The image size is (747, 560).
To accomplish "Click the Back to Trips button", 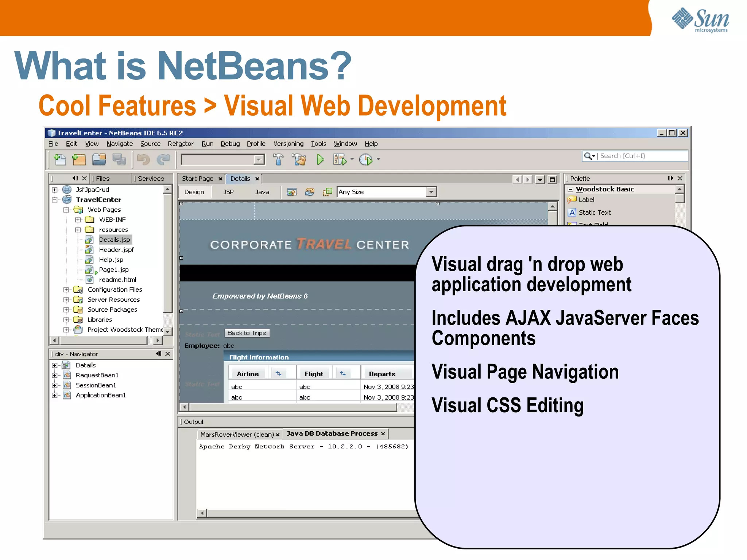I will tap(247, 333).
